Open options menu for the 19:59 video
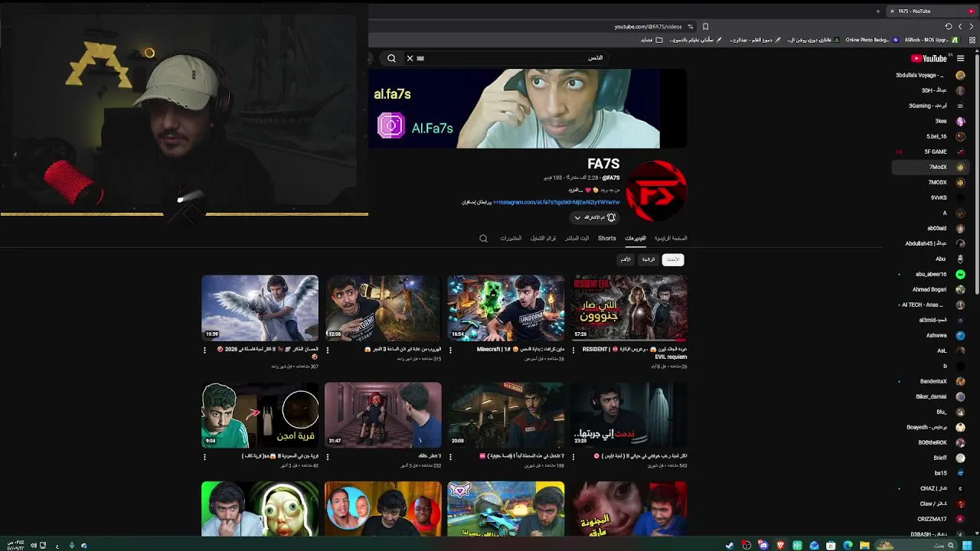Image resolution: width=980 pixels, height=551 pixels. coord(204,350)
